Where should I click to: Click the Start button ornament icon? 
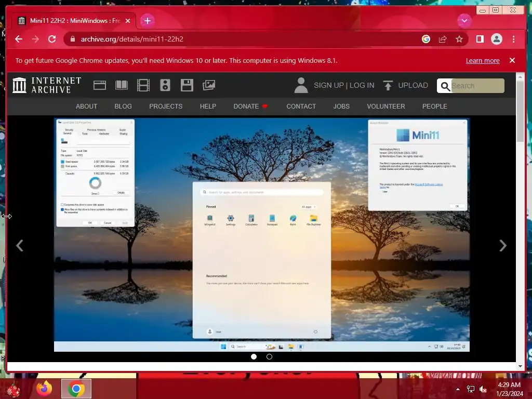13,390
